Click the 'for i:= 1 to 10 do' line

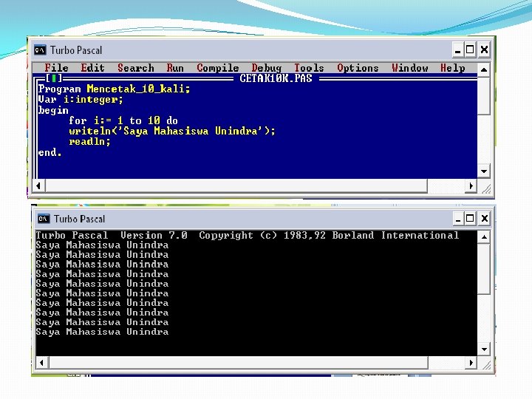(x=123, y=120)
